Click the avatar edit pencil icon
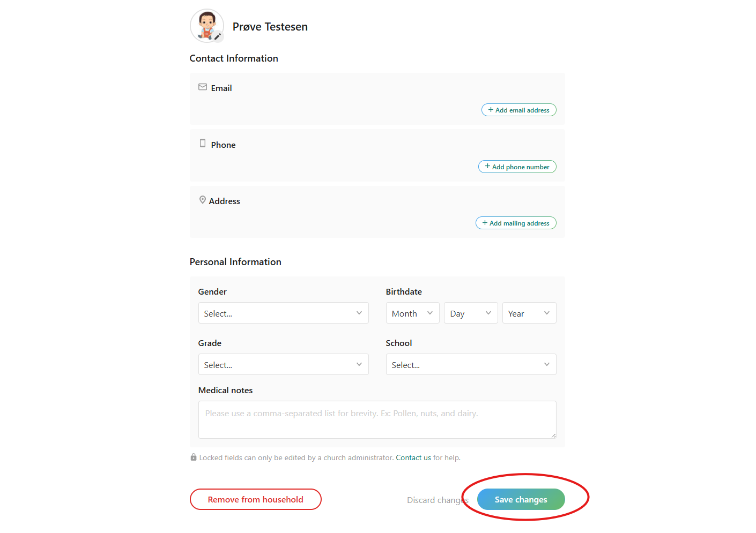Viewport: 756px width, 533px height. [218, 36]
